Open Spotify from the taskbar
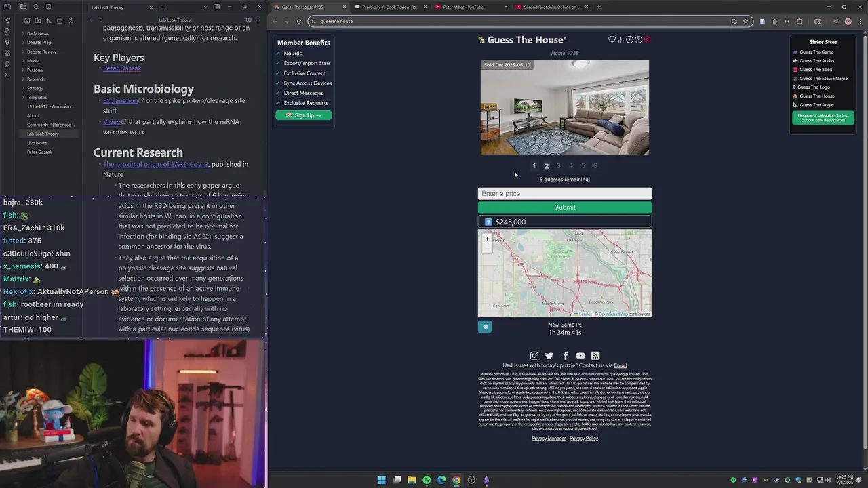The height and width of the screenshot is (488, 868). (x=427, y=480)
